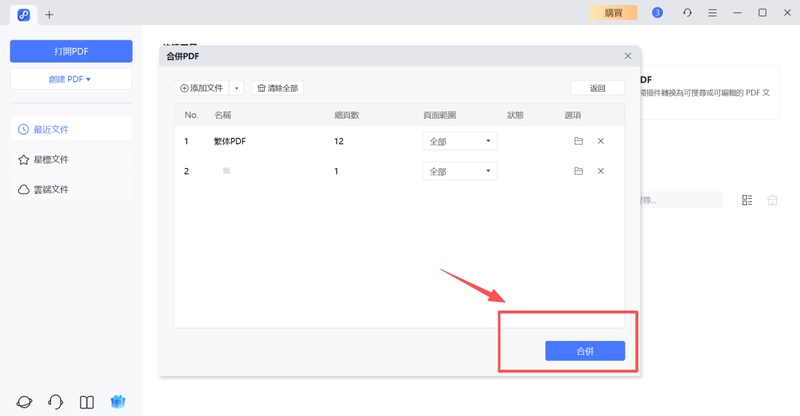Click the blue gift box icon
Image resolution: width=800 pixels, height=416 pixels.
[118, 402]
